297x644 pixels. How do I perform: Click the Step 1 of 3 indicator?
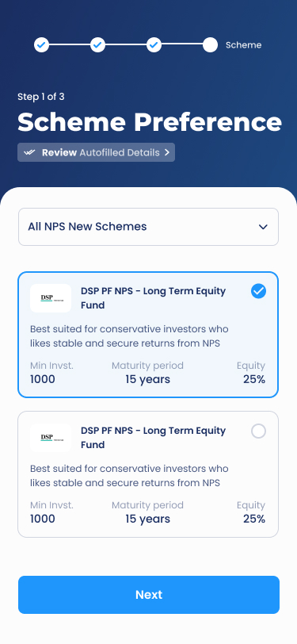click(41, 97)
